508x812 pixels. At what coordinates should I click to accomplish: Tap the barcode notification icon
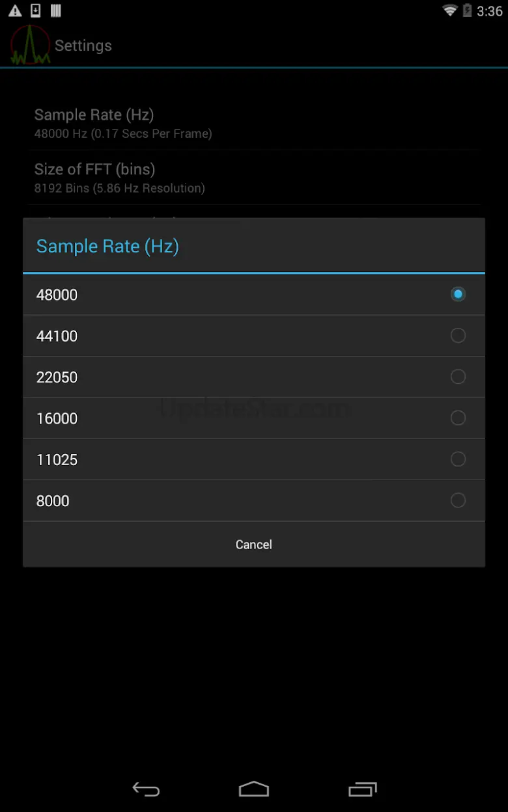pyautogui.click(x=56, y=11)
